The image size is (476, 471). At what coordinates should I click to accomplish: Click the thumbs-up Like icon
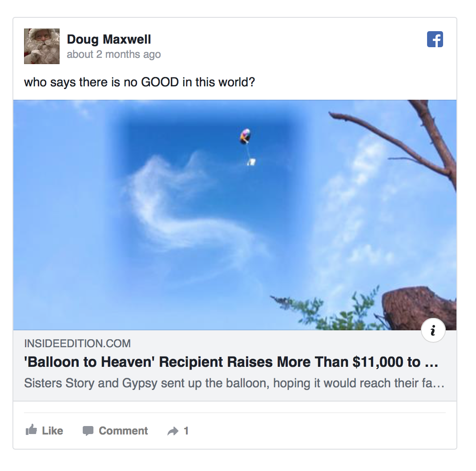coord(31,430)
